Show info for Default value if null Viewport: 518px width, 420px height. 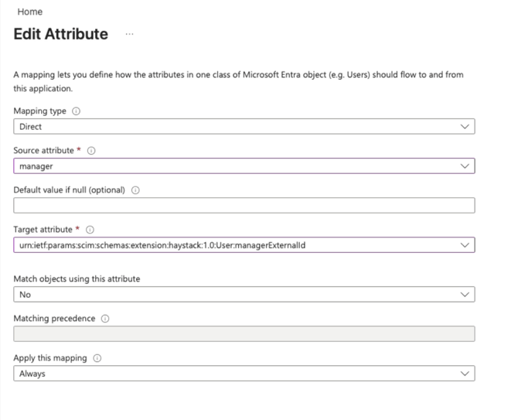[x=135, y=190]
